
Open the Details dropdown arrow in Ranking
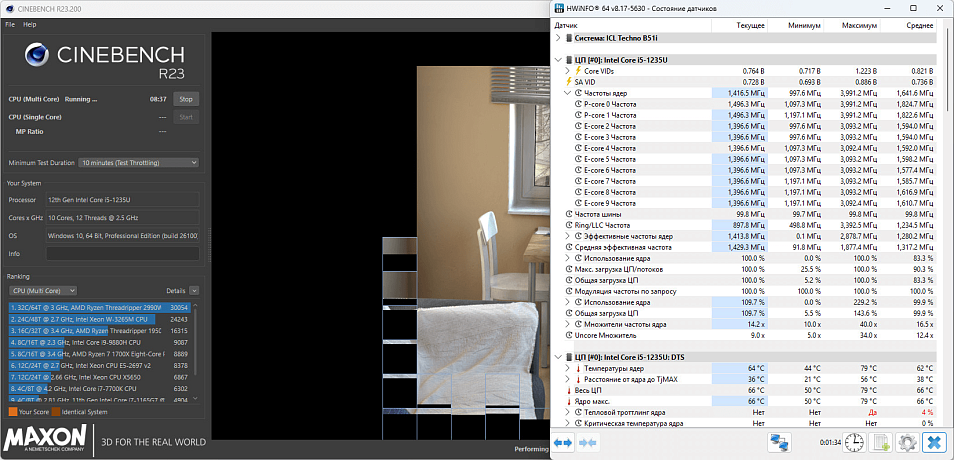[x=194, y=290]
